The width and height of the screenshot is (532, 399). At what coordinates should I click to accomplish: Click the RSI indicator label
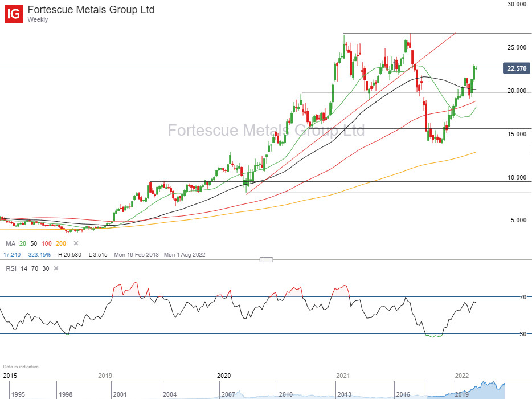coord(11,268)
